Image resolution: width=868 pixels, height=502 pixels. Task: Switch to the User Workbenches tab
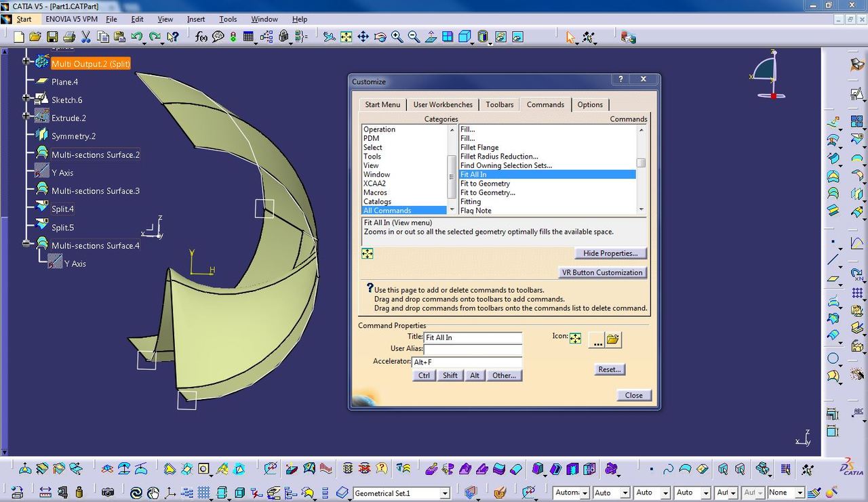(x=443, y=104)
